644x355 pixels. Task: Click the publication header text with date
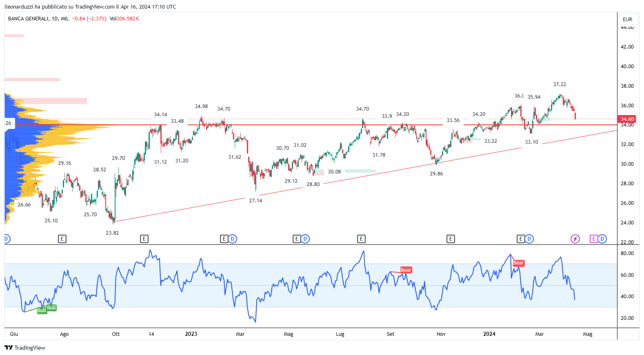(90, 7)
